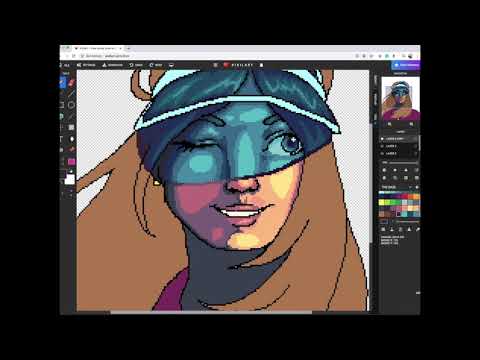Click the layer opacity slider
The height and width of the screenshot is (360, 480).
tap(403, 163)
